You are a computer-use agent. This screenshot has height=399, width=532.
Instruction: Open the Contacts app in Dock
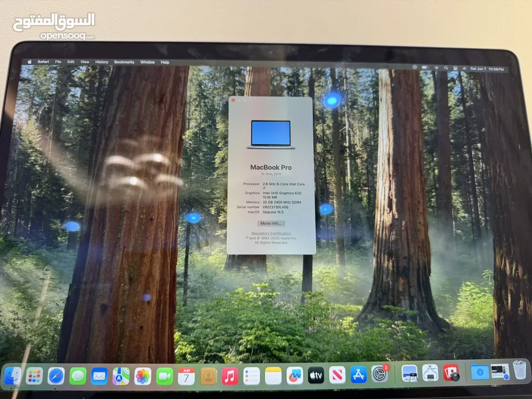pyautogui.click(x=208, y=376)
